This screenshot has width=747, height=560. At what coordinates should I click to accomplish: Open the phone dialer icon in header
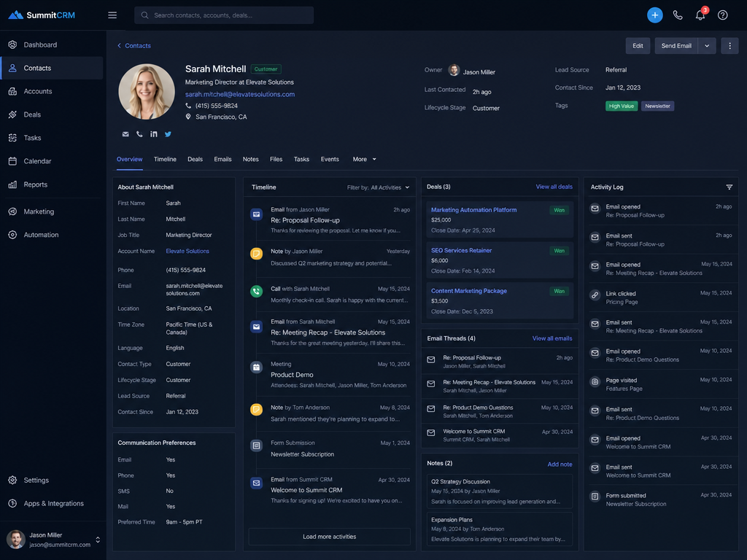pos(678,15)
